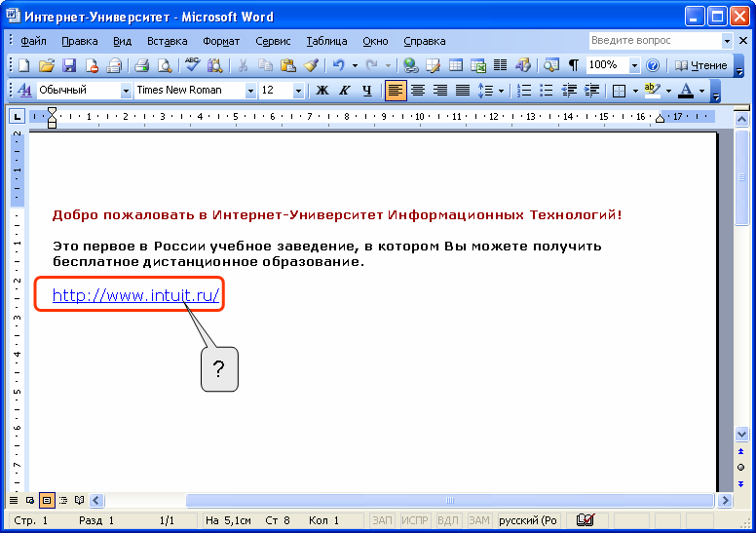
Task: Open the Окно menu
Action: pyautogui.click(x=375, y=41)
